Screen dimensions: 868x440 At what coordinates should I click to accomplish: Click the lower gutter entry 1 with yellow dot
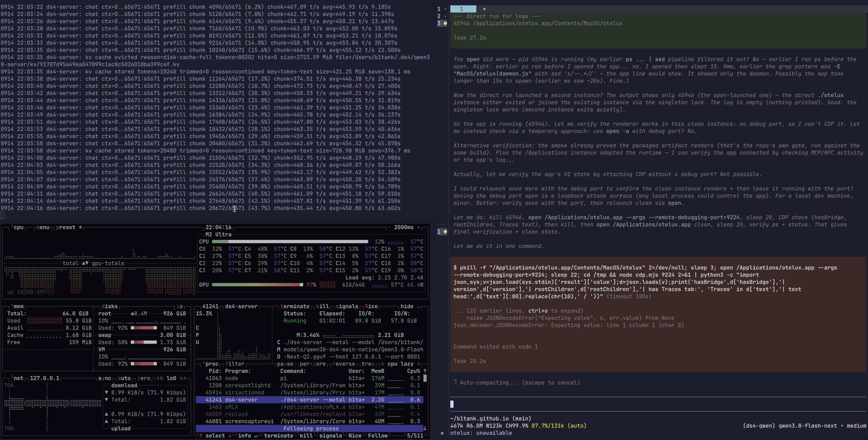[442, 232]
